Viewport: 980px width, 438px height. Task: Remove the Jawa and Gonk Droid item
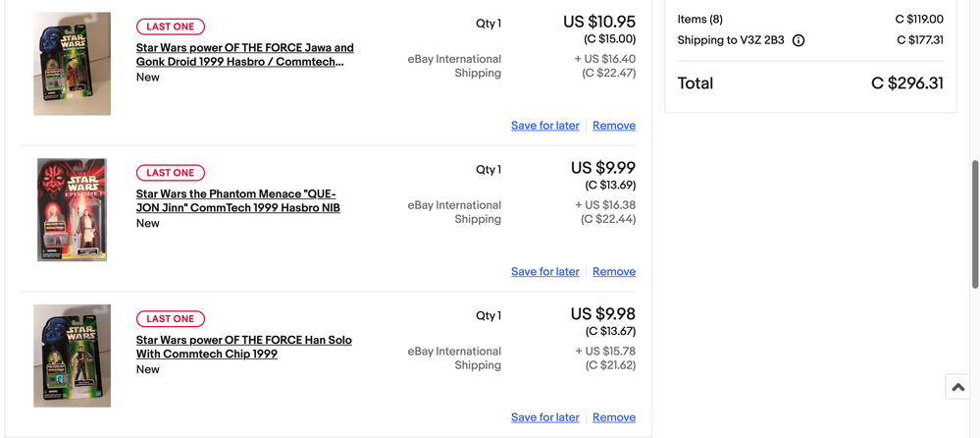(x=614, y=126)
